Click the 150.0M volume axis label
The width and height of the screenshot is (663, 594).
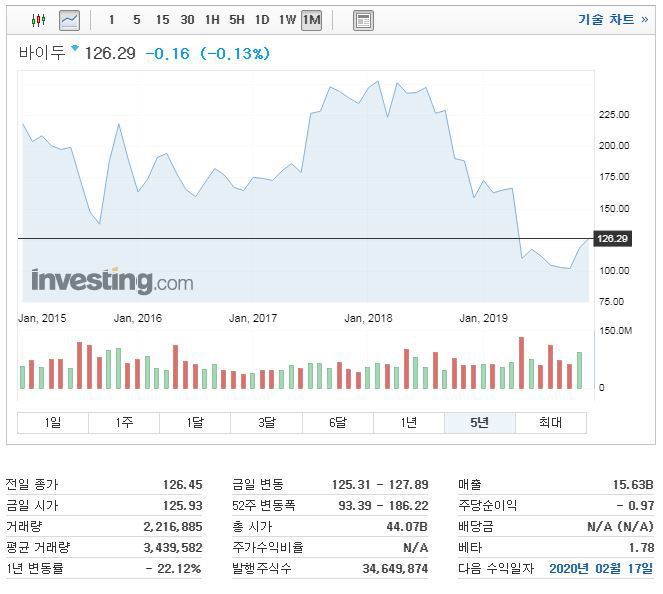[x=616, y=331]
